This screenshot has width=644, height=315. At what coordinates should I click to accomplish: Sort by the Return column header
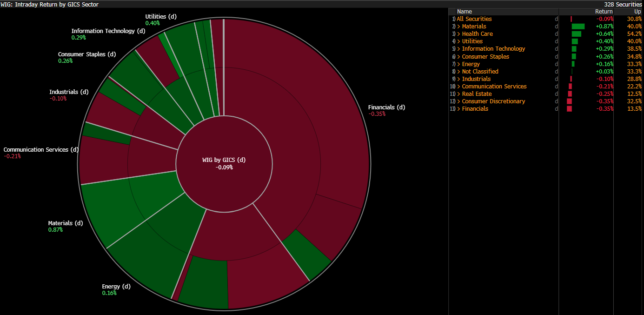click(604, 12)
